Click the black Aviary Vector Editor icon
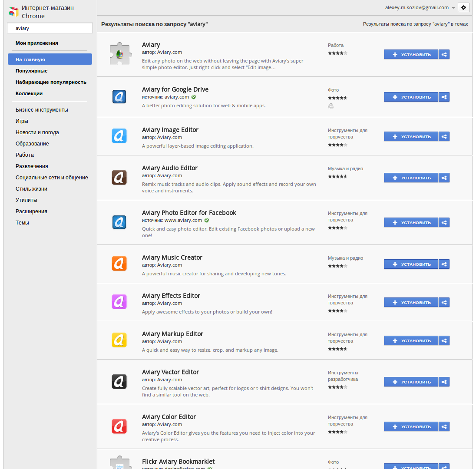This screenshot has width=476, height=469. coord(119,381)
